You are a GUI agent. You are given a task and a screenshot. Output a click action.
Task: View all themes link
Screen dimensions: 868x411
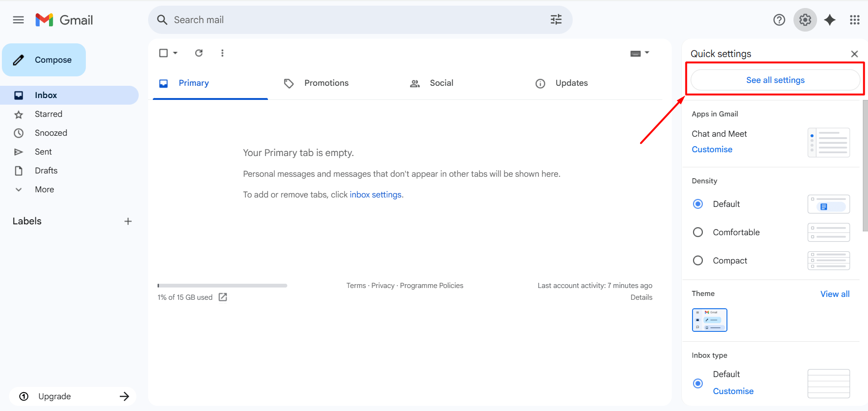[835, 294]
